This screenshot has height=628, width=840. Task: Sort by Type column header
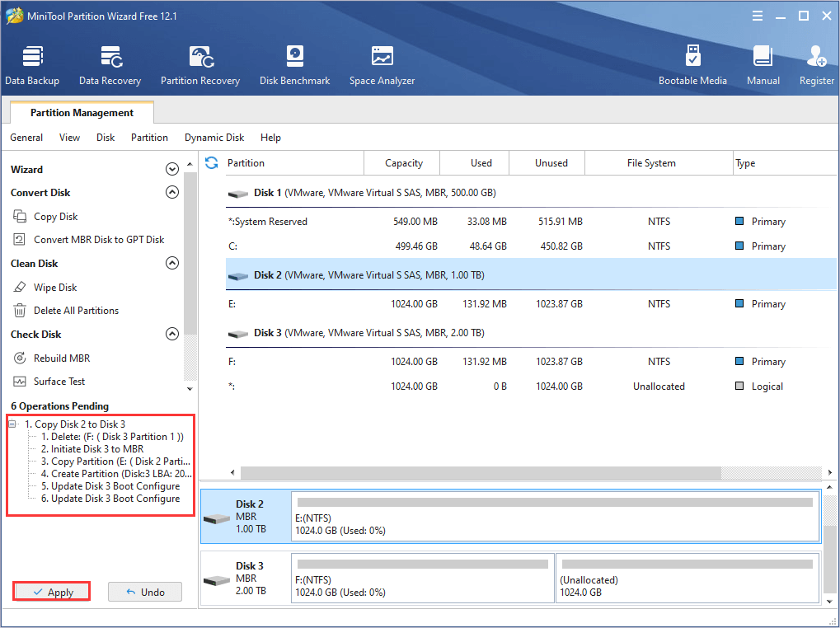click(784, 162)
